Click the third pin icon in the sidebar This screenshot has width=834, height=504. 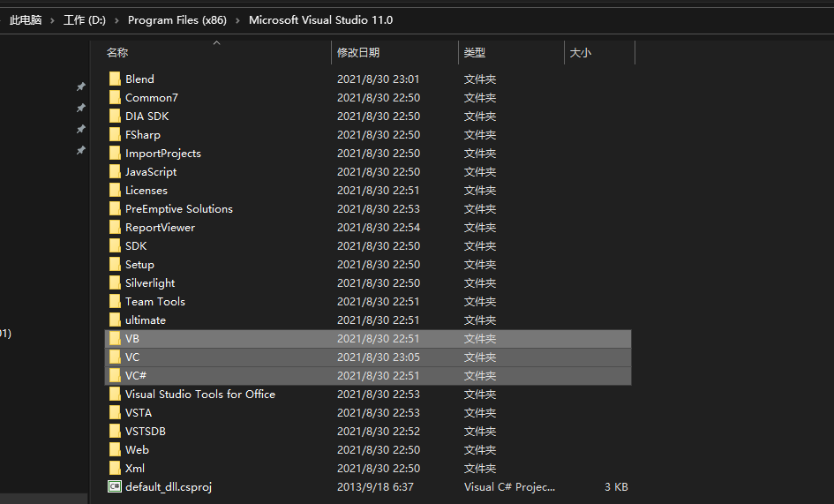(81, 129)
